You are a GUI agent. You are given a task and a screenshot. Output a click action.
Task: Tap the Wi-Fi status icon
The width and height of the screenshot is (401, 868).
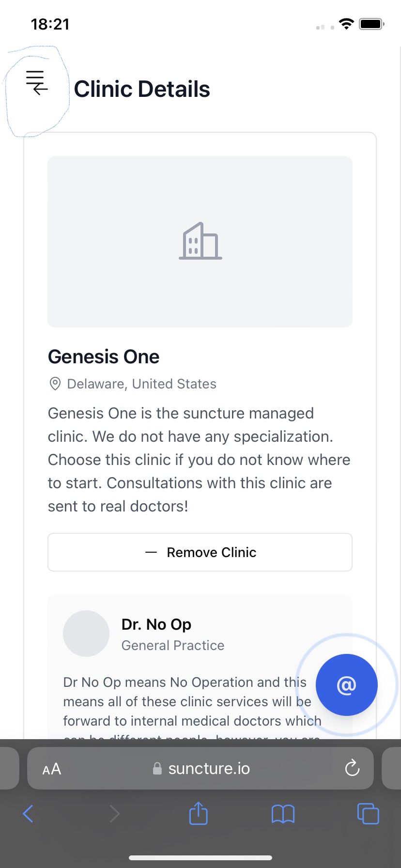(346, 24)
